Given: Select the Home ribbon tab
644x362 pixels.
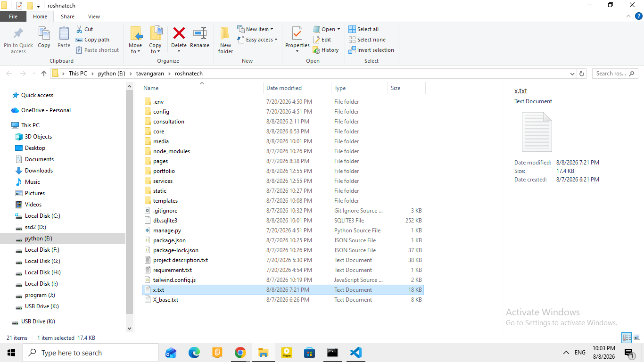Looking at the screenshot, I should point(40,16).
